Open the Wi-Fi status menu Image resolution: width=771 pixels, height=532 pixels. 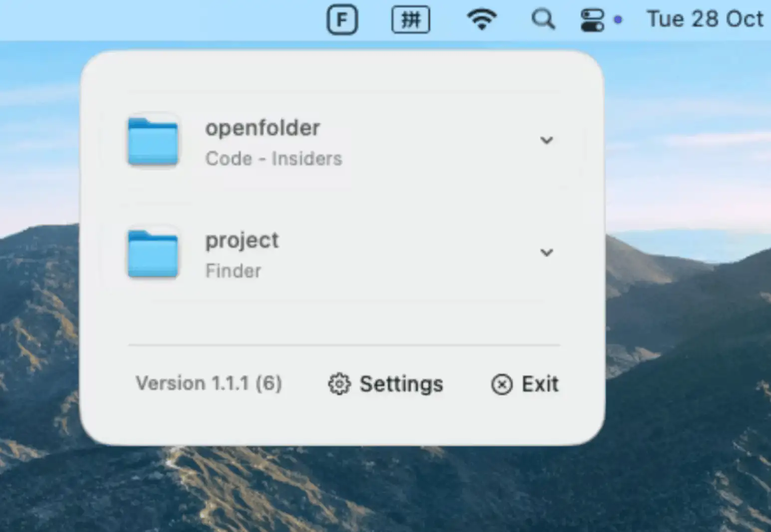click(481, 20)
